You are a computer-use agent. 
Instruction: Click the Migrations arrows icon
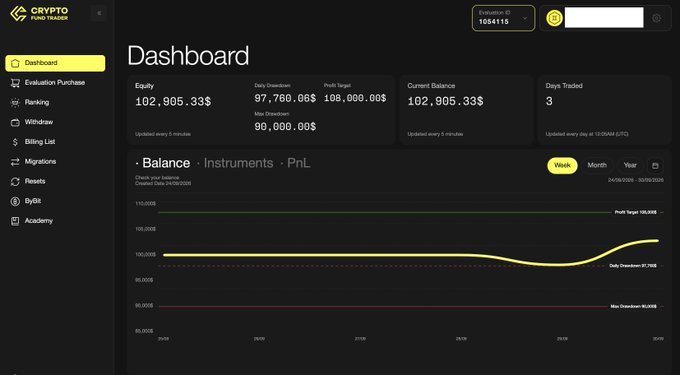point(15,162)
